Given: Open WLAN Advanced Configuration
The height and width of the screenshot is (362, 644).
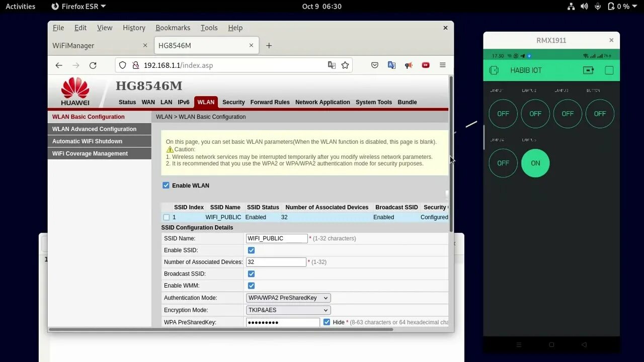Looking at the screenshot, I should tap(100, 129).
